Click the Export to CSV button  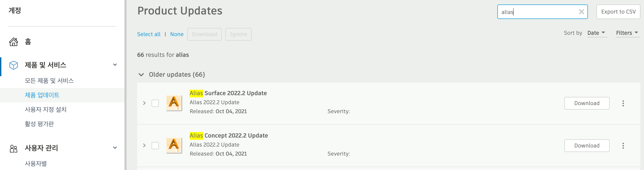coord(618,12)
